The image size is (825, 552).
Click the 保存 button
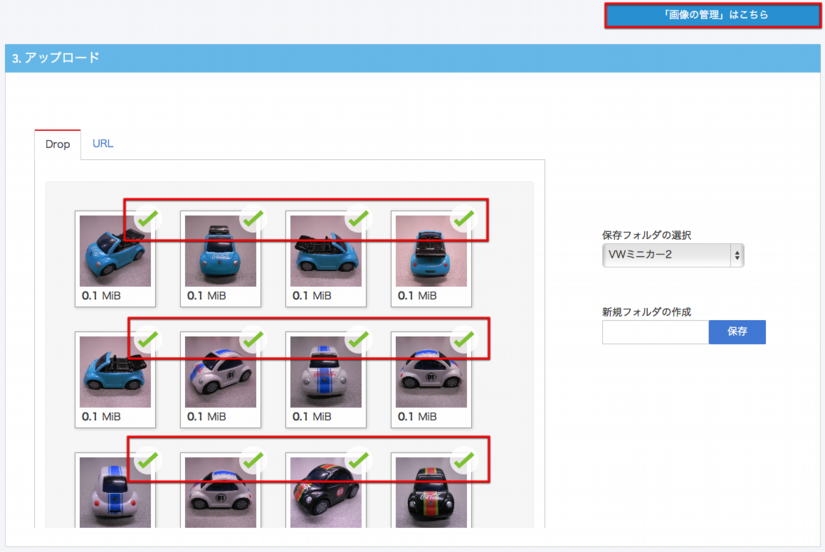pos(737,332)
